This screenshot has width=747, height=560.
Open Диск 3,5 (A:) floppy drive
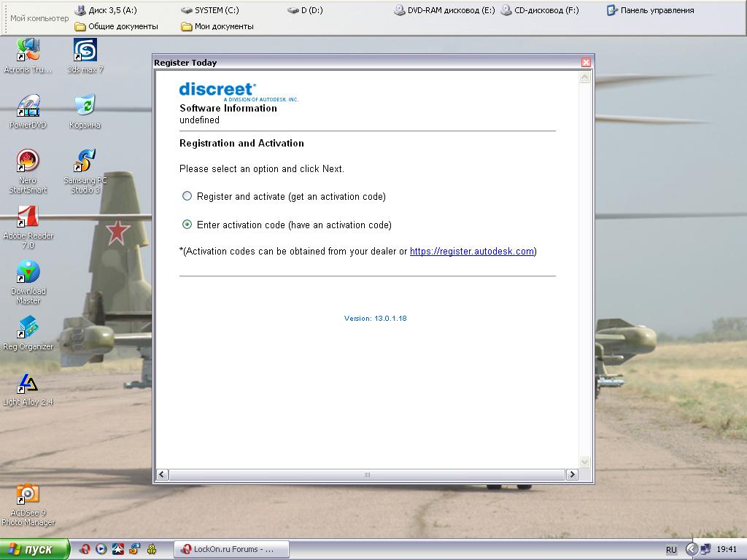tap(106, 10)
